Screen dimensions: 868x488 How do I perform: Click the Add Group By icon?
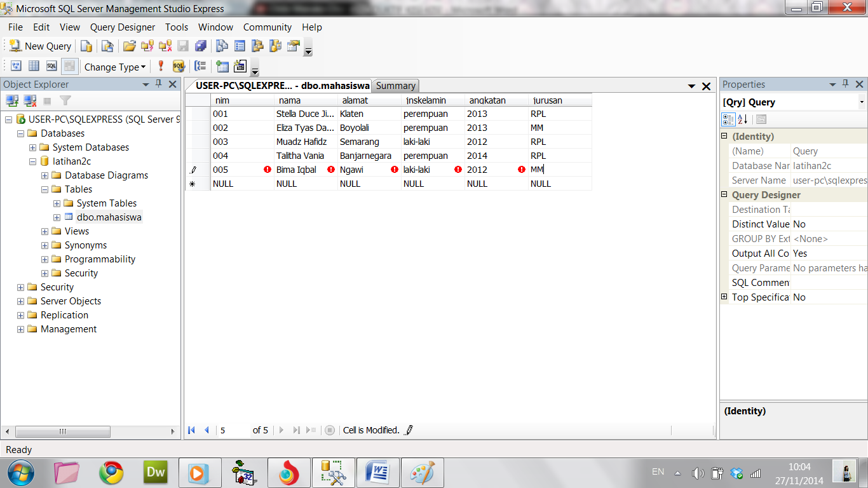[201, 66]
